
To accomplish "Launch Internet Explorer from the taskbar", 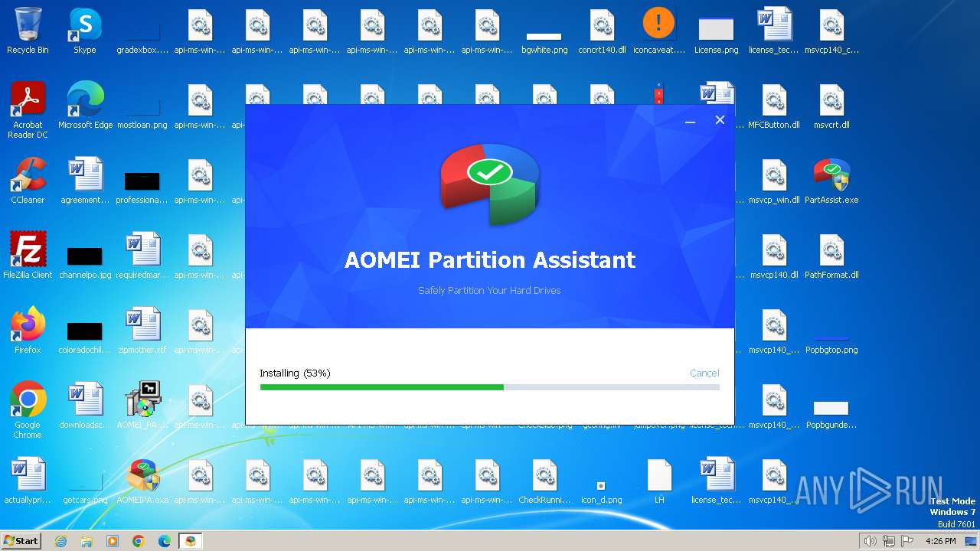I will pyautogui.click(x=60, y=541).
